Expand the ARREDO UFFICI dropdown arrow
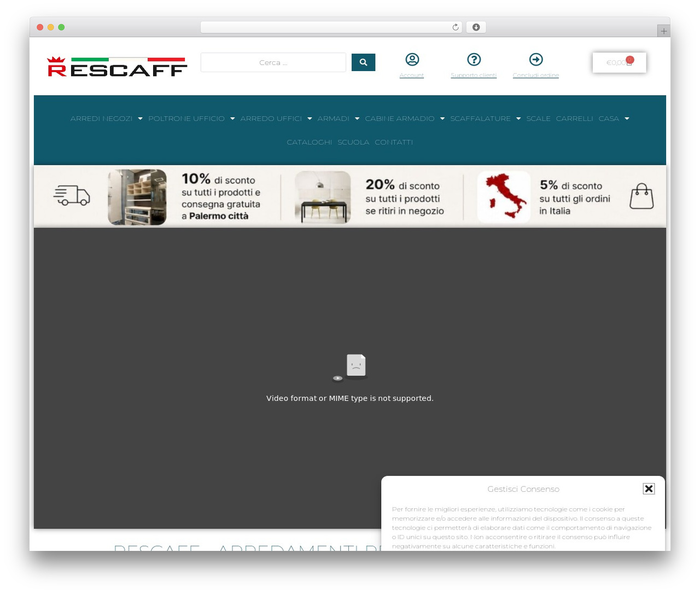 [x=310, y=119]
